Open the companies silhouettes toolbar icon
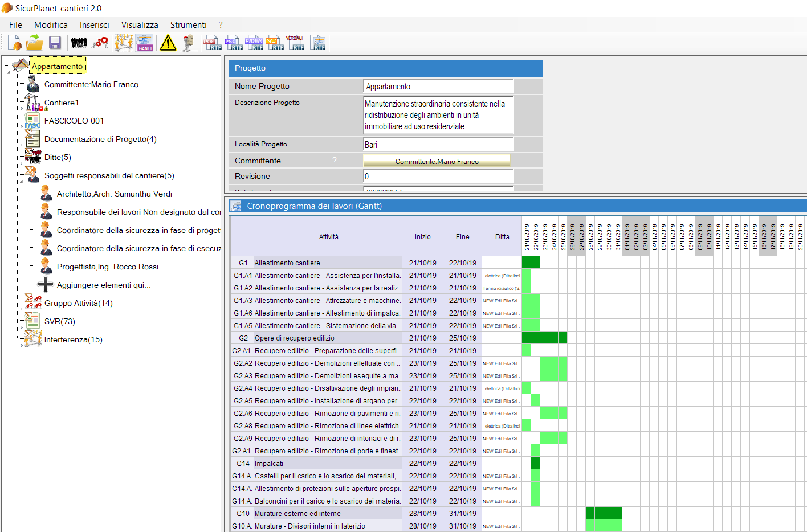The image size is (807, 532). coord(79,43)
